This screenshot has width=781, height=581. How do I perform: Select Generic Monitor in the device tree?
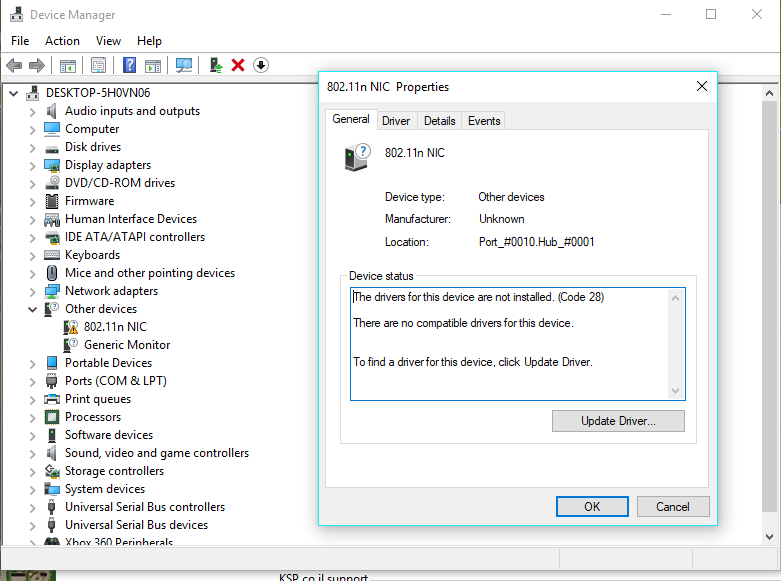[127, 345]
